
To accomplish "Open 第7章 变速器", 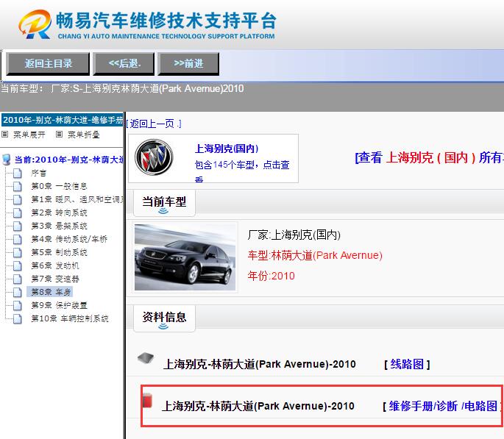I will tap(55, 279).
